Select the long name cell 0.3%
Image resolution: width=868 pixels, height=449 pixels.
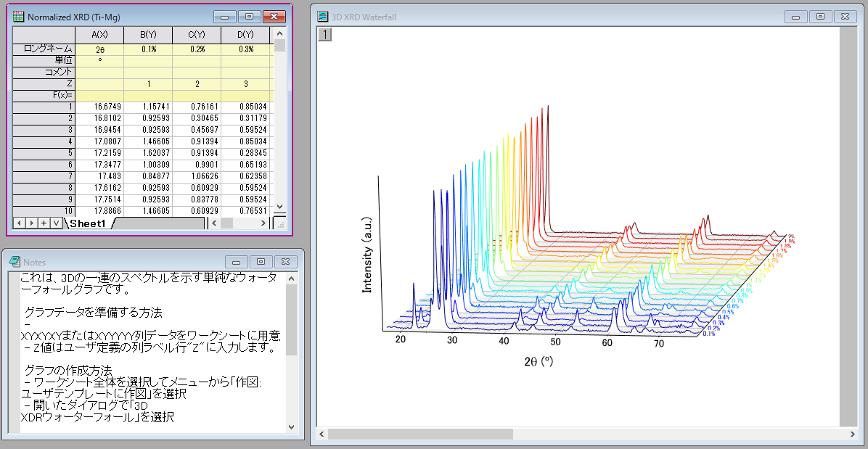click(x=245, y=49)
